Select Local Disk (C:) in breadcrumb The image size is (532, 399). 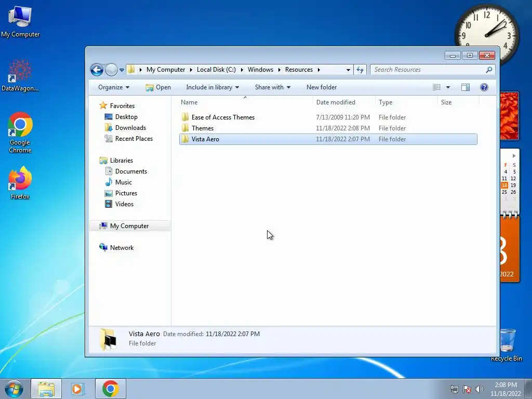coord(216,70)
